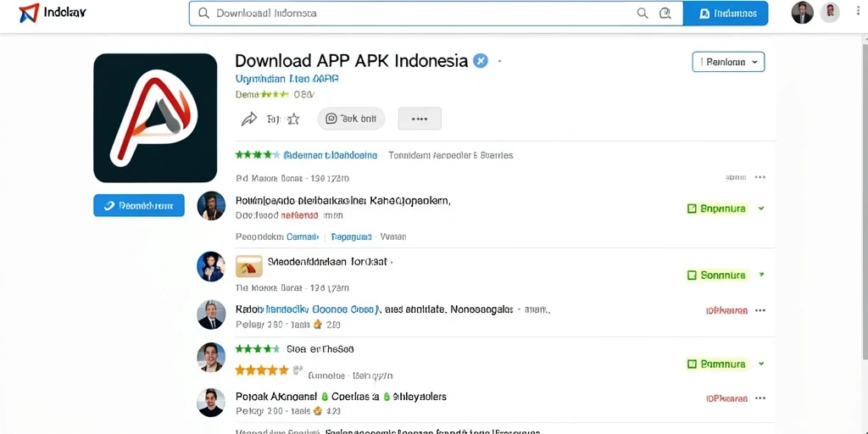This screenshot has height=434, width=868.
Task: Click the avatar beside the 'Radoi' review
Action: [211, 315]
